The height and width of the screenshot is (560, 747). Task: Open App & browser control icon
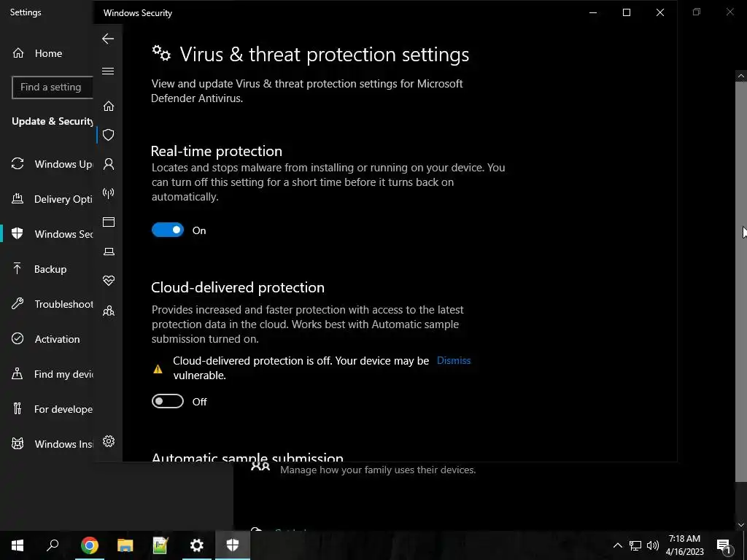coord(109,222)
